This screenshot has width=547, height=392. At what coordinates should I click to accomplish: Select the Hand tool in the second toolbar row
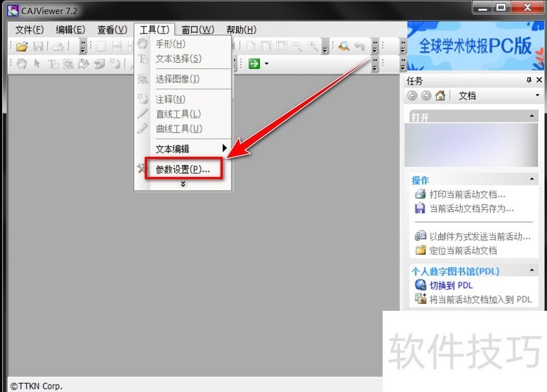(x=22, y=64)
